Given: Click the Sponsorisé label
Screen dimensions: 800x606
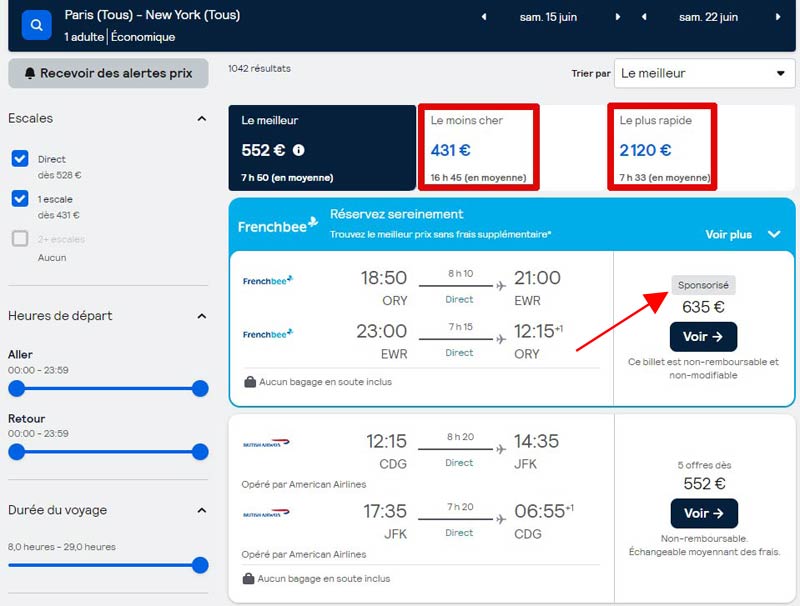Looking at the screenshot, I should click(x=703, y=285).
